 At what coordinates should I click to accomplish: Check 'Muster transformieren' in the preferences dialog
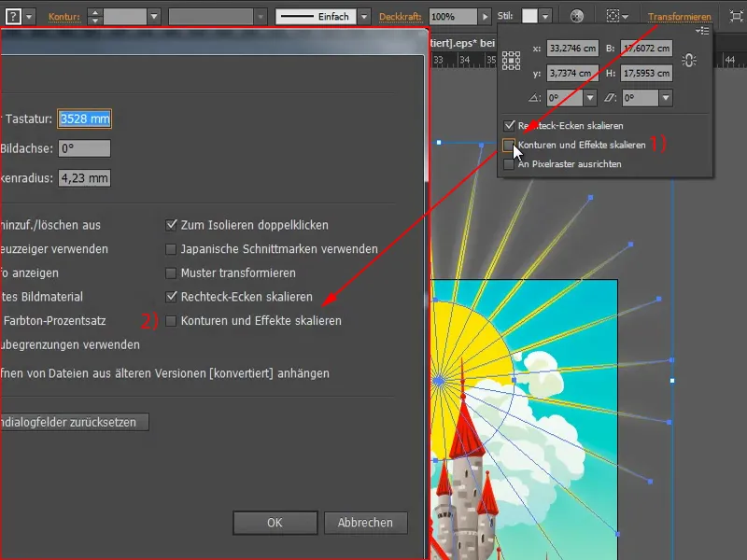tap(171, 274)
